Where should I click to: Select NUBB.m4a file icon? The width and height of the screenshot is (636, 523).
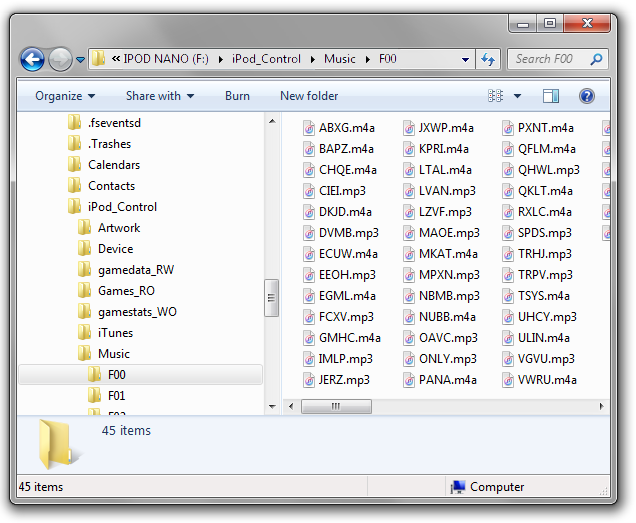pos(409,317)
